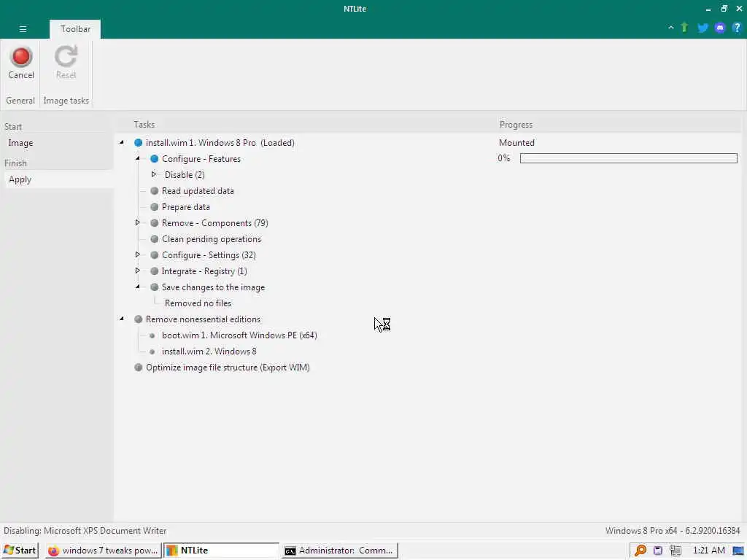Switch to the NTLite taskbar button
This screenshot has height=560, width=747.
click(x=221, y=551)
